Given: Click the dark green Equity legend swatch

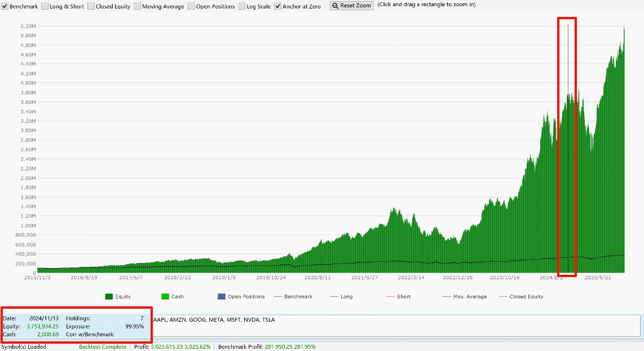Looking at the screenshot, I should (x=109, y=297).
